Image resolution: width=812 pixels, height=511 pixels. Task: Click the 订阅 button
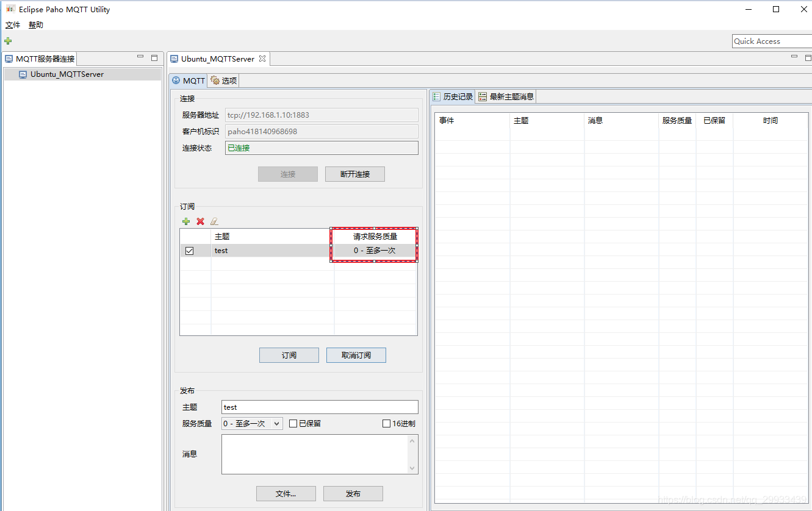(x=289, y=355)
